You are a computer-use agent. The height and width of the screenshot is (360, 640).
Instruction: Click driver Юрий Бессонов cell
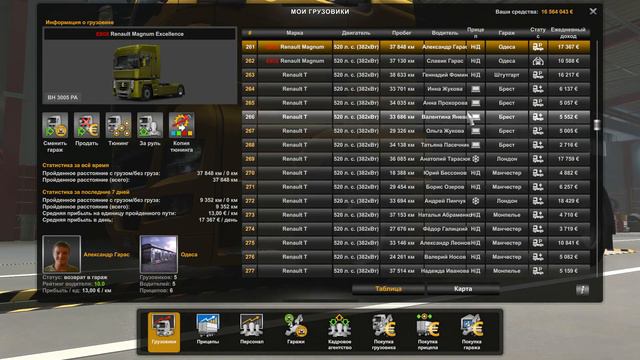pos(445,173)
